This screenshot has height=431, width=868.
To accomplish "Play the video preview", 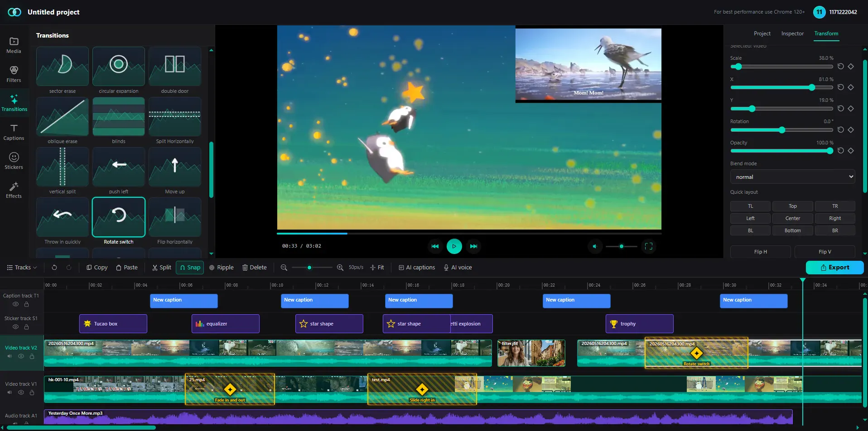I will click(454, 246).
